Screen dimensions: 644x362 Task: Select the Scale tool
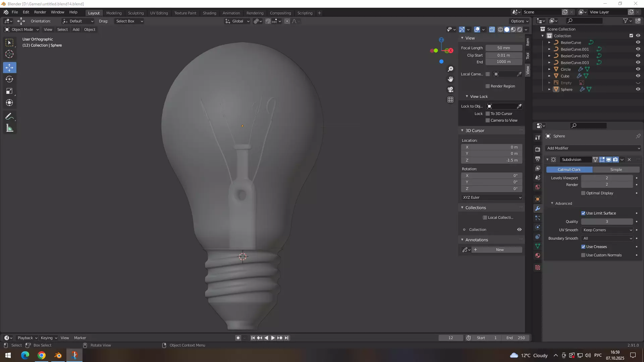pyautogui.click(x=9, y=91)
